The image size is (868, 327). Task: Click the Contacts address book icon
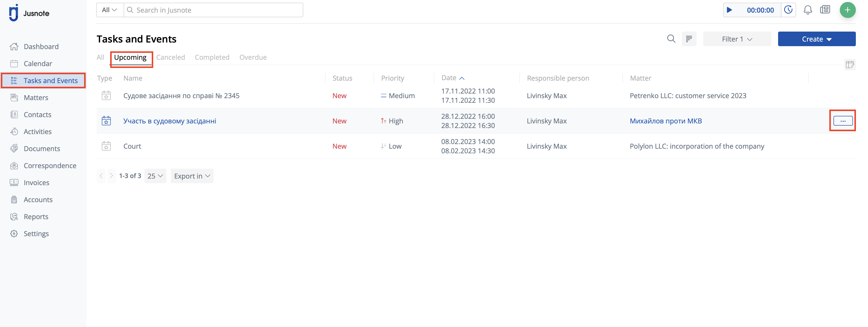coord(14,114)
